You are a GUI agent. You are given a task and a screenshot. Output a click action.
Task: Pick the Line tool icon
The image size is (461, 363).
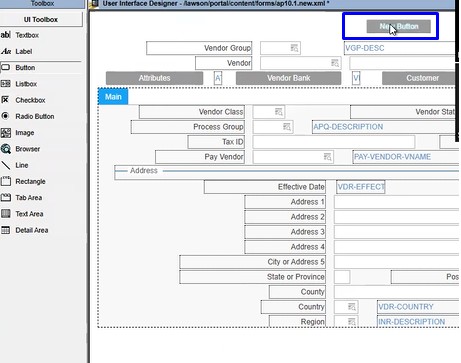click(x=6, y=165)
